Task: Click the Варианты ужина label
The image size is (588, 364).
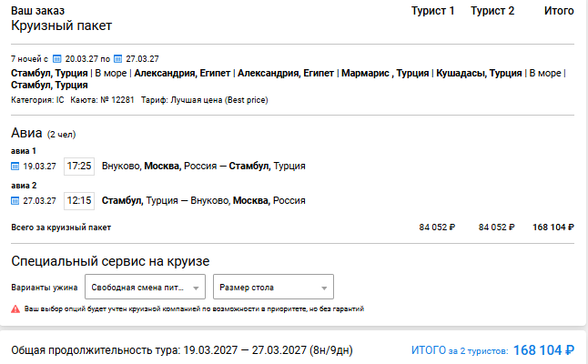Action: pyautogui.click(x=45, y=288)
